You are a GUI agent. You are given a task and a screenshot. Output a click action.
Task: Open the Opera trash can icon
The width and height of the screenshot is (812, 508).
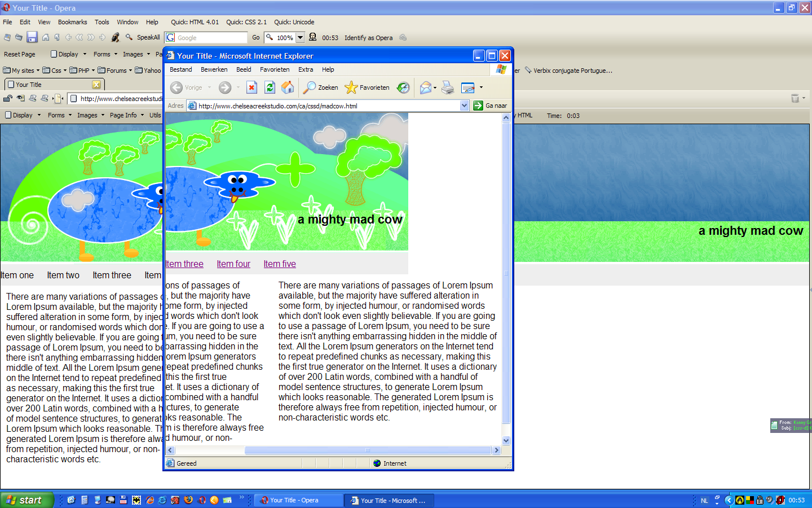coord(795,98)
